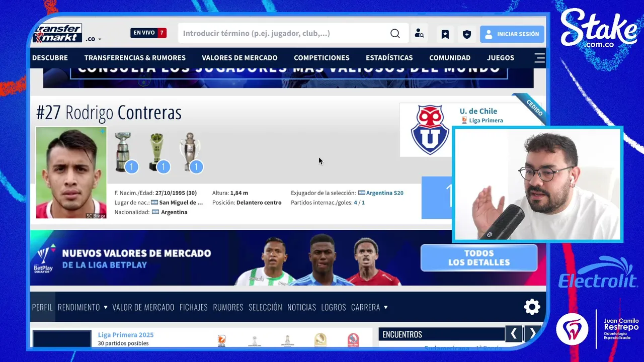This screenshot has height=362, width=644.
Task: Open the VALORES DE MERCADO menu
Action: tap(239, 58)
